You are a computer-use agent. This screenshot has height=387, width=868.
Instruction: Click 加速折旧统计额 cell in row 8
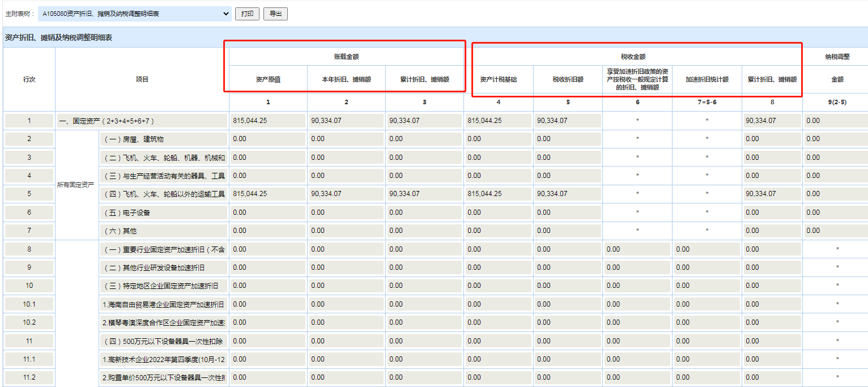707,249
